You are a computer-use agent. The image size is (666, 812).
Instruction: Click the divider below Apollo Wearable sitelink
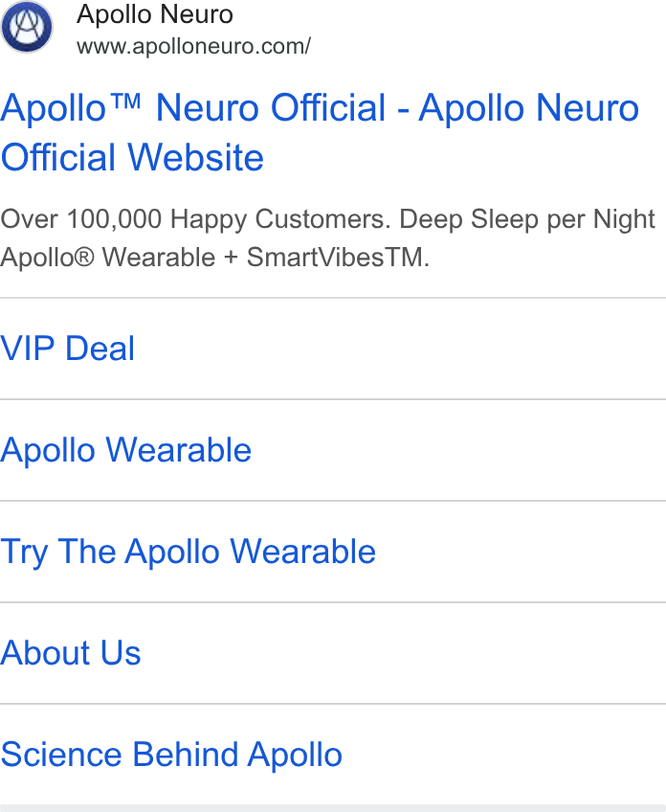point(333,501)
